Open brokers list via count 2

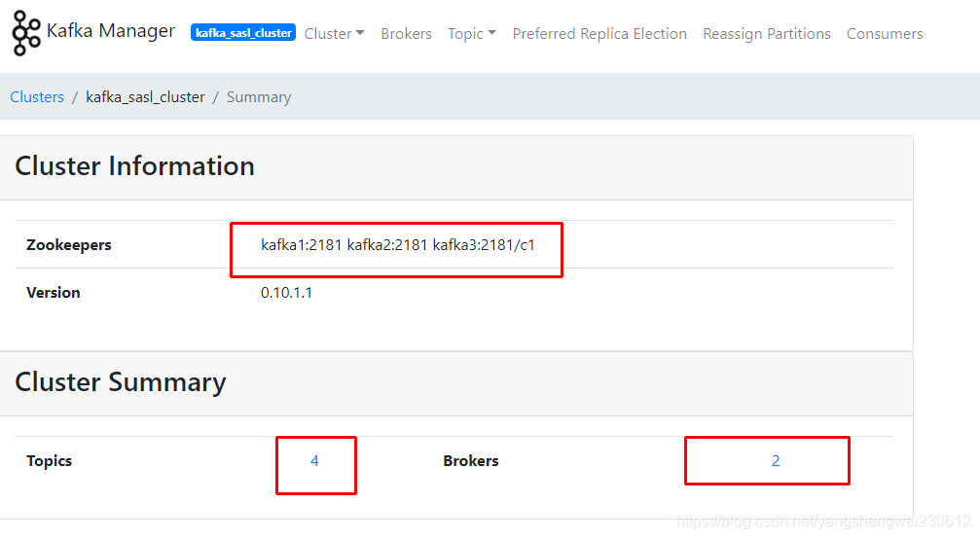coord(776,461)
